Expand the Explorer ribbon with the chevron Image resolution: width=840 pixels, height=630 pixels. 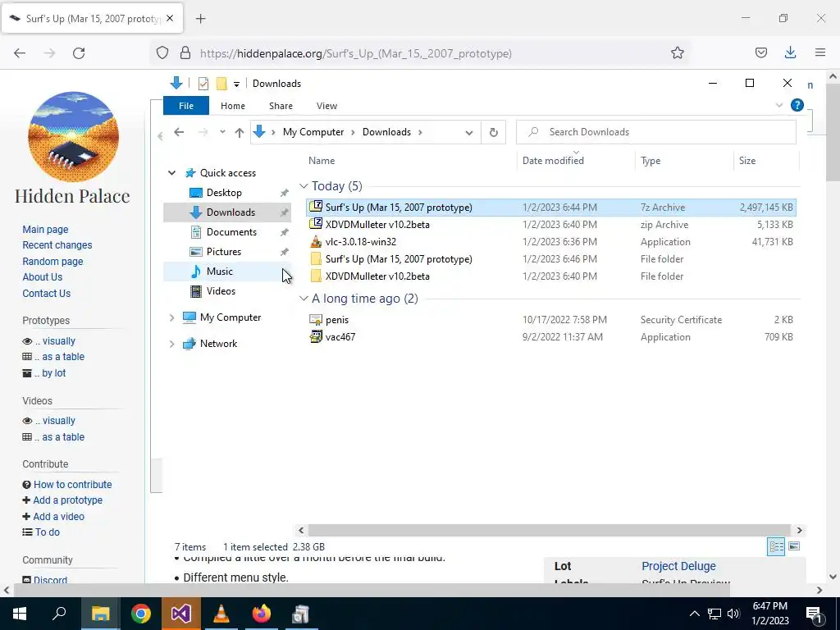coord(779,105)
